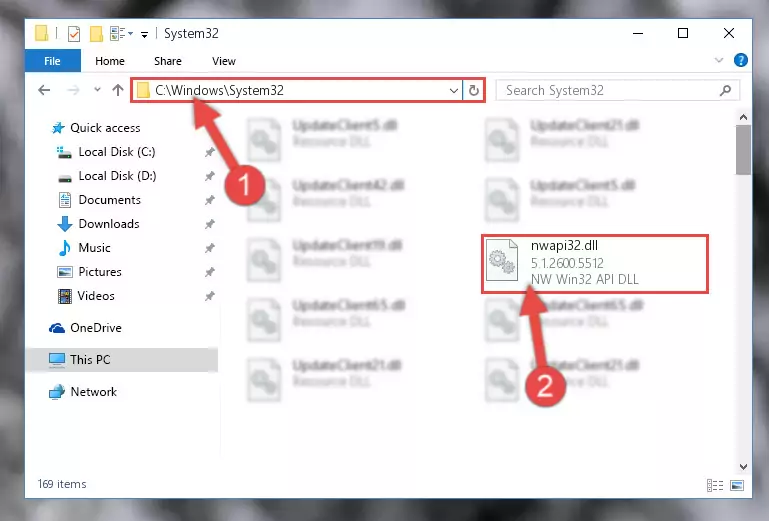
Task: Switch to Details view icon in status bar
Action: point(715,485)
